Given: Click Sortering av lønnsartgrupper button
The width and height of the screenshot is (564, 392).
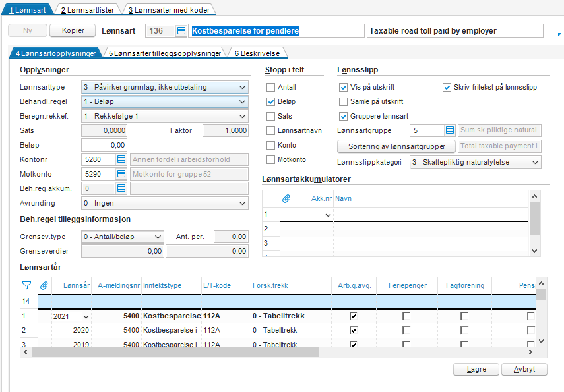Looking at the screenshot, I should (396, 146).
